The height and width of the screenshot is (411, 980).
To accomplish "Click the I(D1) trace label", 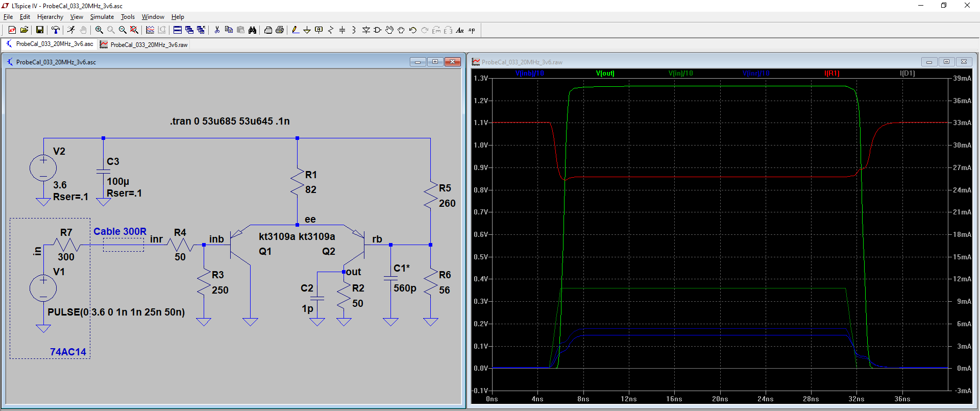I will click(x=908, y=73).
